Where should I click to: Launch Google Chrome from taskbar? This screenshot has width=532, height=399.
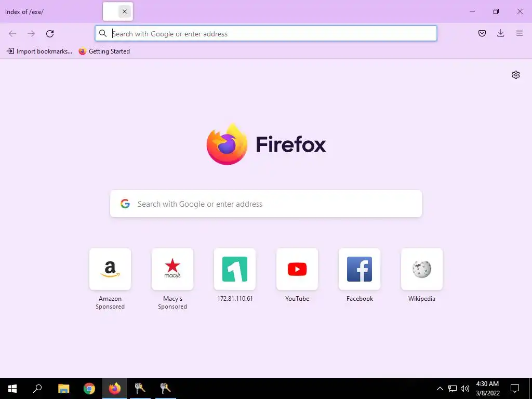point(89,389)
